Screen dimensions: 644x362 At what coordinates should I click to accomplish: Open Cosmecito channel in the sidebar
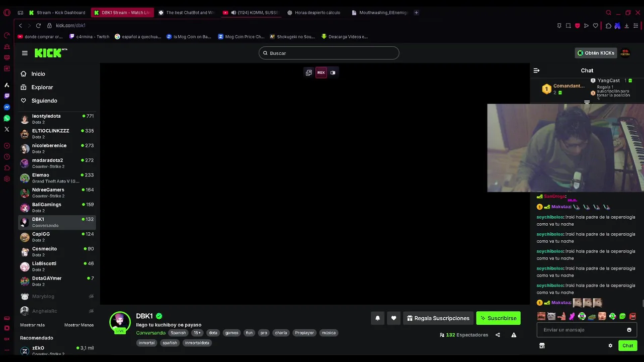tap(57, 251)
